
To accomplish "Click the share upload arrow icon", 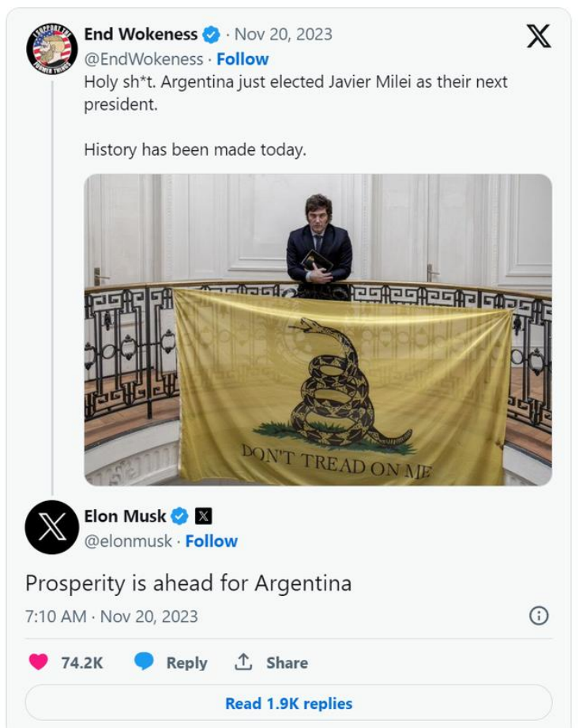I will point(243,662).
